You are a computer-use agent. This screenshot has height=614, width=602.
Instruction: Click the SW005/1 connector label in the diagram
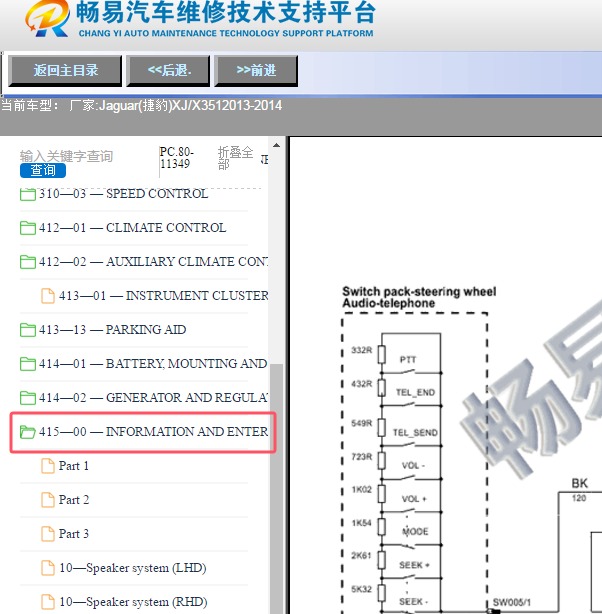tap(512, 602)
